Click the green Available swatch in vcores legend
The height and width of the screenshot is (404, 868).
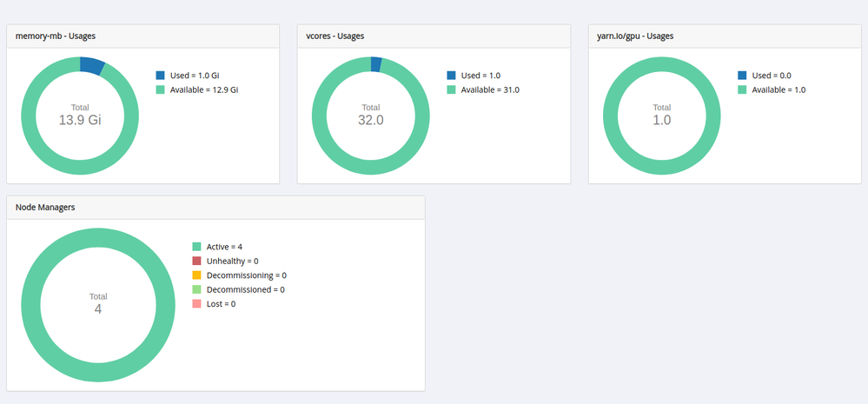(451, 89)
